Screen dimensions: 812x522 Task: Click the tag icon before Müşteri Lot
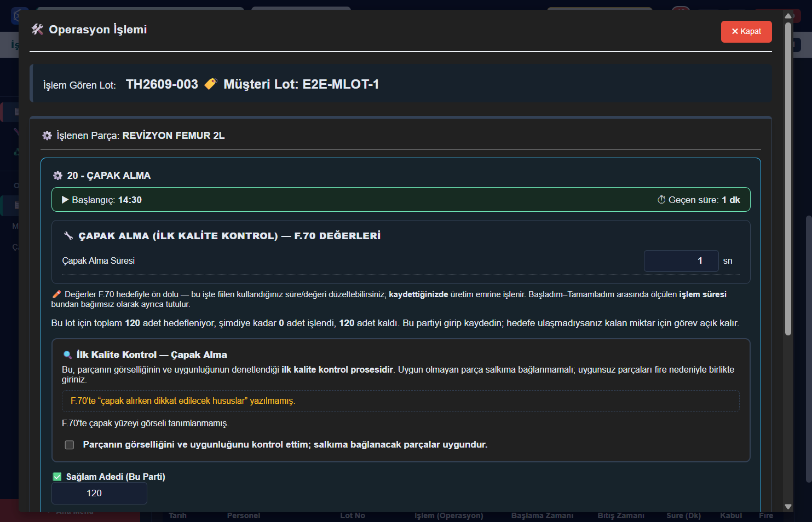point(211,84)
